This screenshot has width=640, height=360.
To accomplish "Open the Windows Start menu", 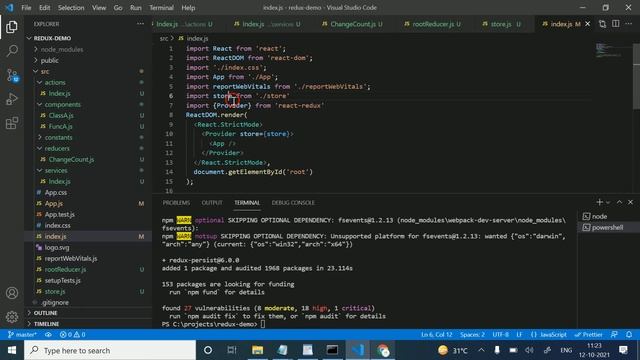I will pos(12,350).
